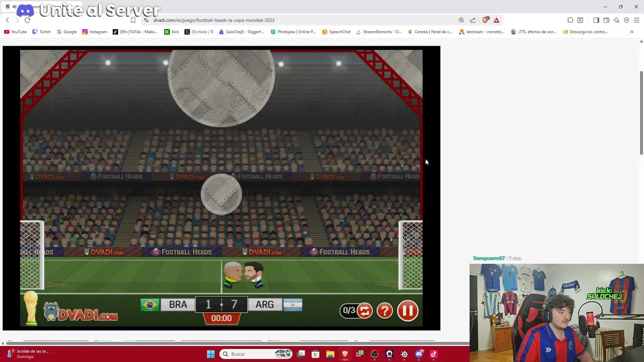Open Task View on taskbar

click(301, 354)
